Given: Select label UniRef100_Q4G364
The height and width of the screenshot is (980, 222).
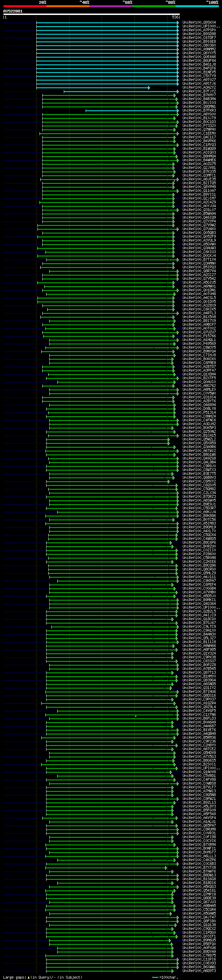Looking at the screenshot, I should pyautogui.click(x=199, y=604).
